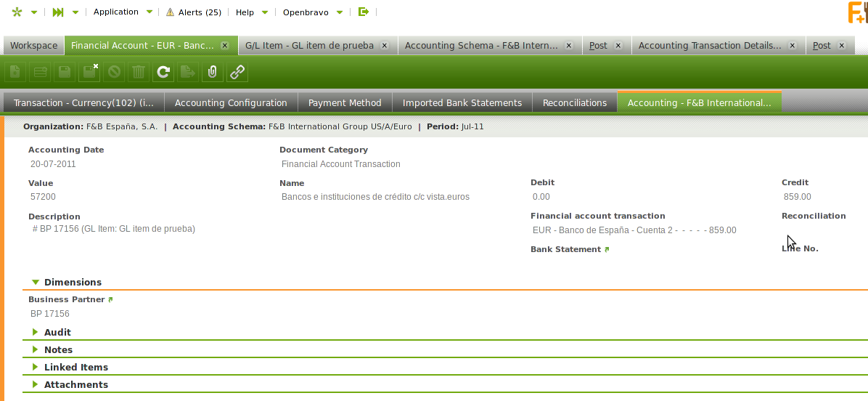The image size is (868, 401).
Task: Open Business Partner link arrow icon
Action: point(111,299)
